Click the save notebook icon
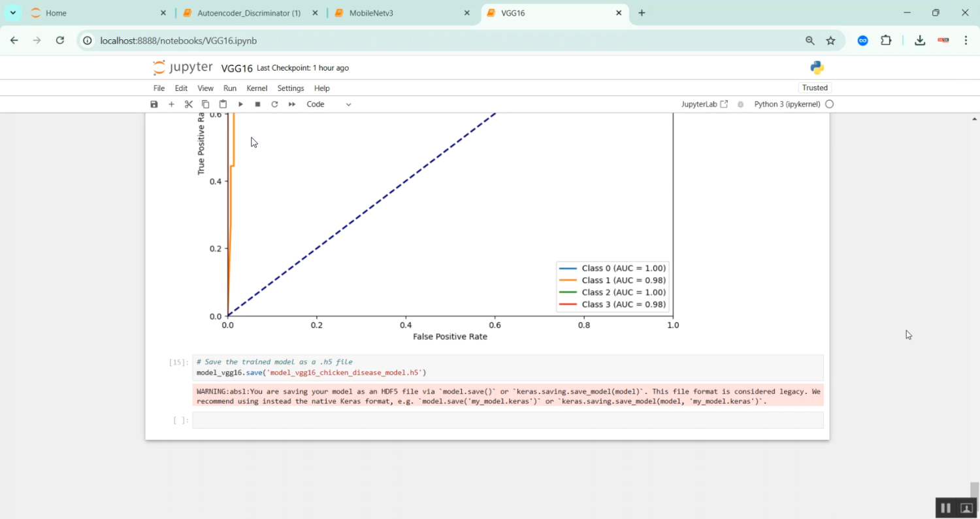 click(x=154, y=105)
